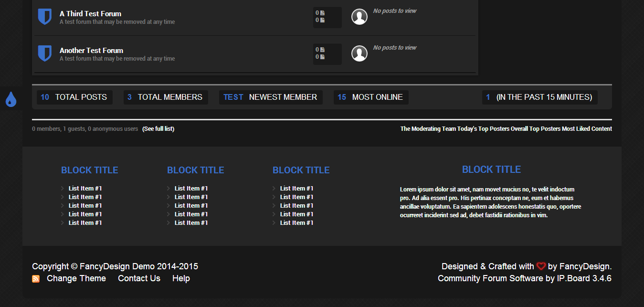
Task: Open the RSS feed icon in footer
Action: tap(36, 279)
